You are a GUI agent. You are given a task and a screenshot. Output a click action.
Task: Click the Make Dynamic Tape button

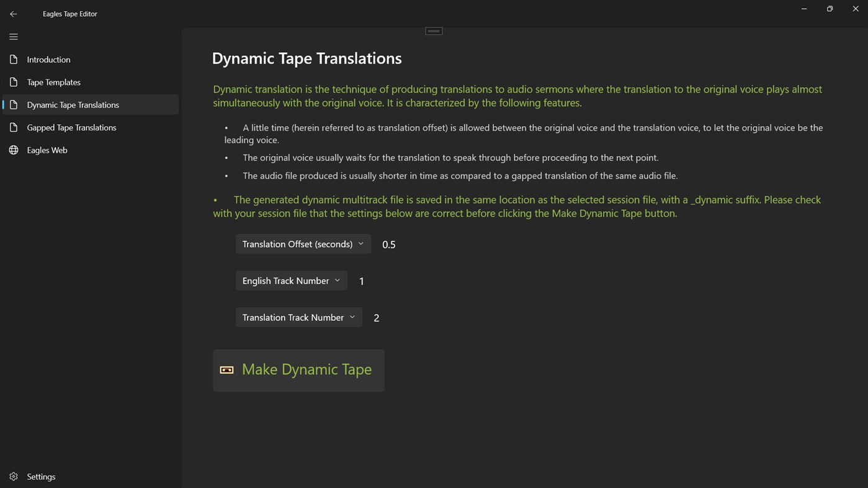298,369
